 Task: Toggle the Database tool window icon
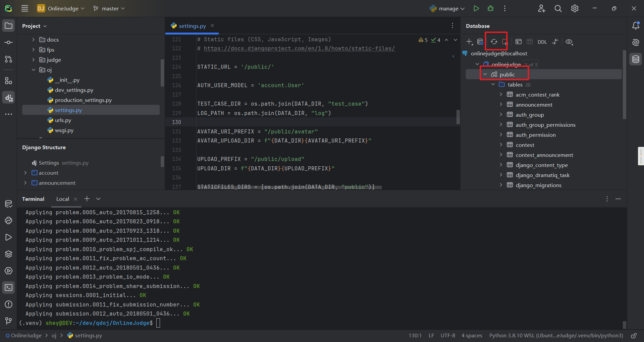(636, 59)
